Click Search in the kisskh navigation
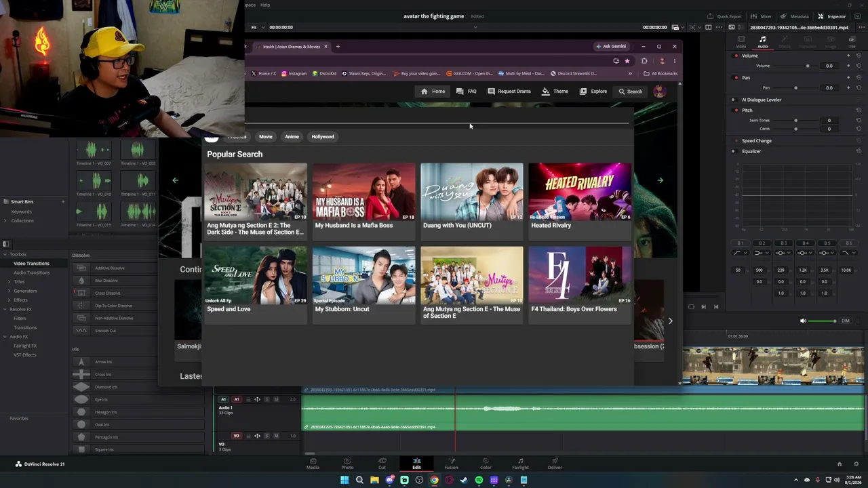868x488 pixels. point(630,91)
